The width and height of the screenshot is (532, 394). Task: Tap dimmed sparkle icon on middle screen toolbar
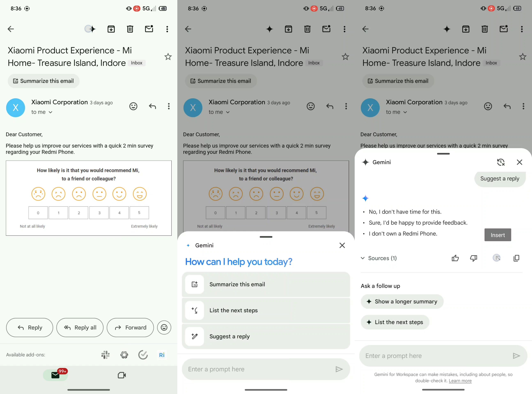(x=269, y=29)
